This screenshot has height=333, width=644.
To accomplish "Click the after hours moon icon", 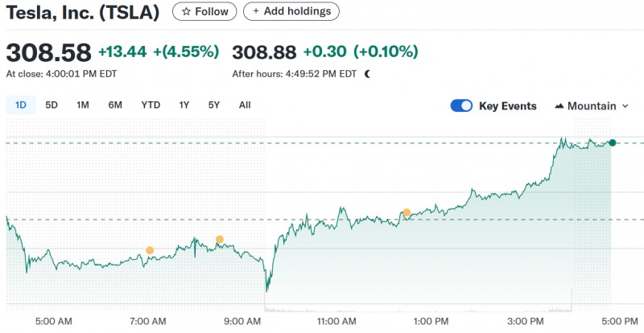I will [367, 73].
